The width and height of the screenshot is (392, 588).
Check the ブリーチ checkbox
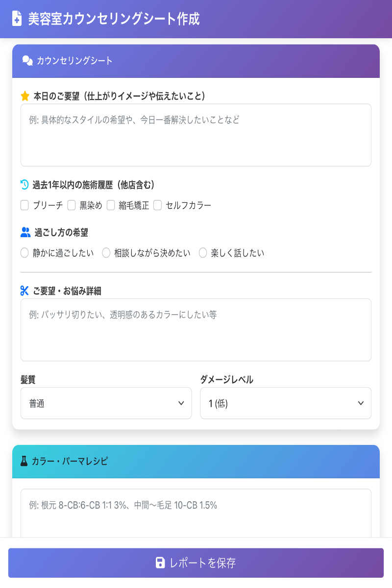pos(24,205)
